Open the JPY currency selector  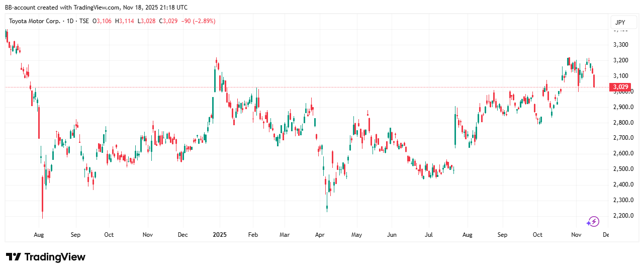click(x=620, y=23)
